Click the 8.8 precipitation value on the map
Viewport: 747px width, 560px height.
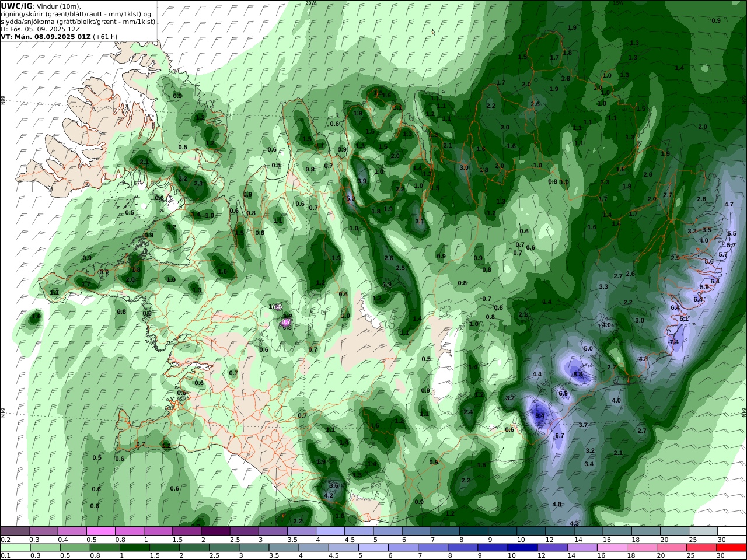[578, 374]
